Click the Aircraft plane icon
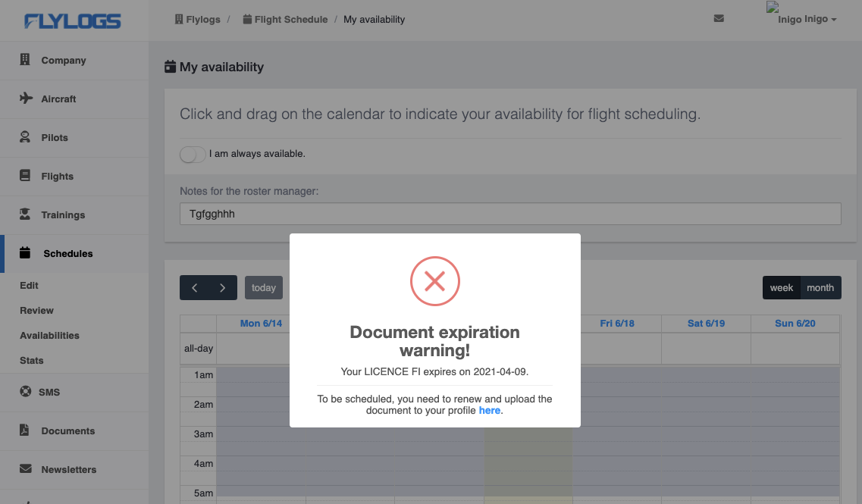This screenshot has height=504, width=862. point(25,99)
